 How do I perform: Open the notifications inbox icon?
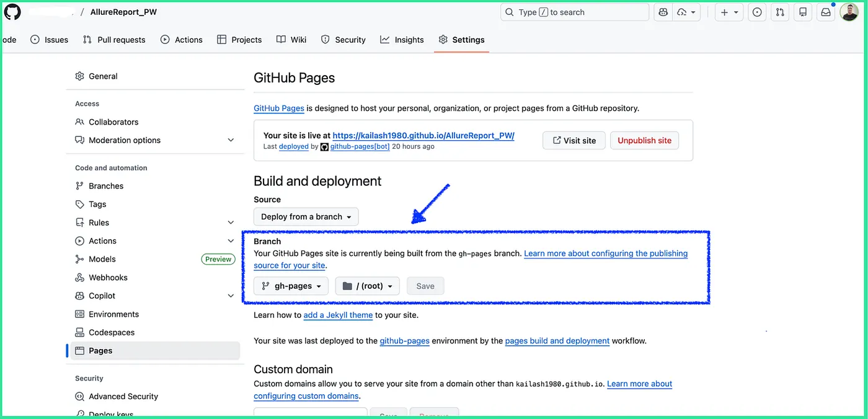826,12
